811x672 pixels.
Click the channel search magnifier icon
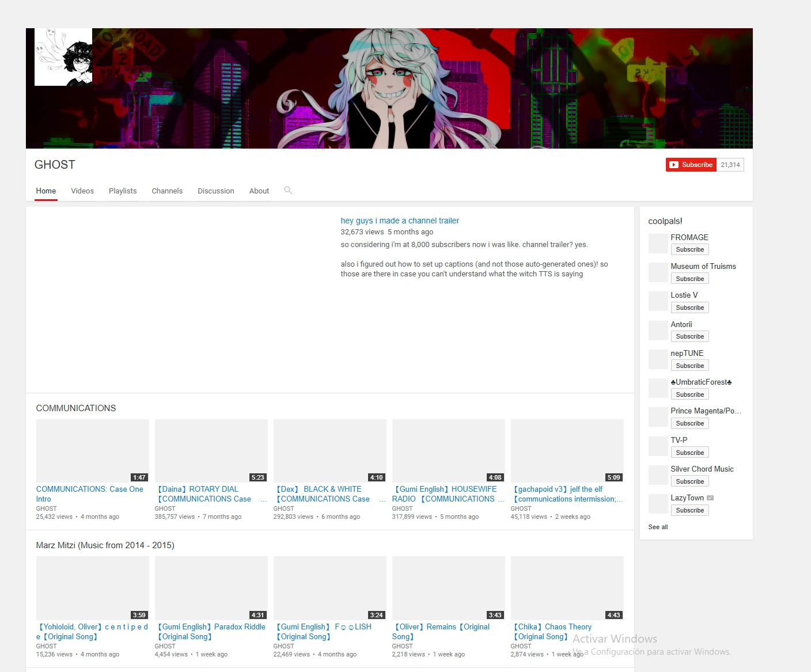click(x=288, y=190)
